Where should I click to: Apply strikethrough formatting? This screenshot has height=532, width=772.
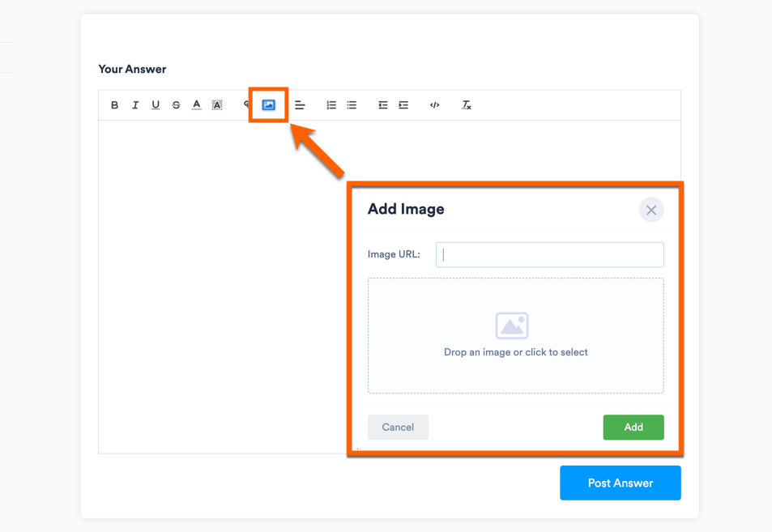pyautogui.click(x=176, y=105)
